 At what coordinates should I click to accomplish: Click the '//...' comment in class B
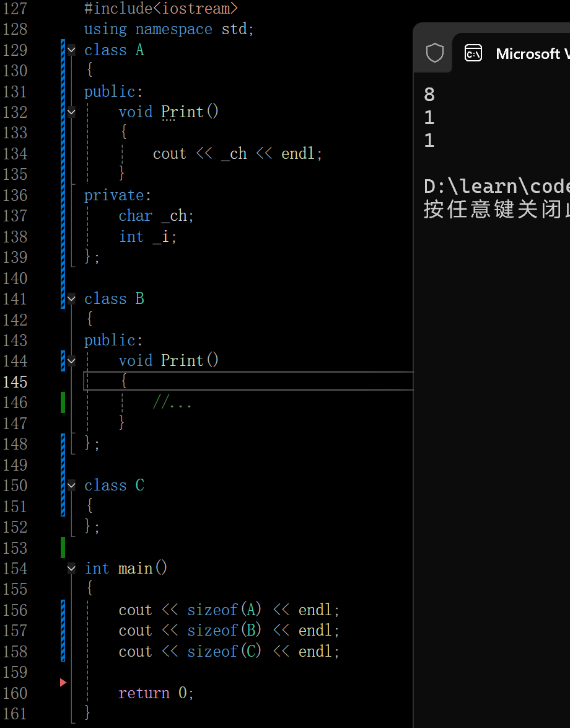tap(172, 402)
